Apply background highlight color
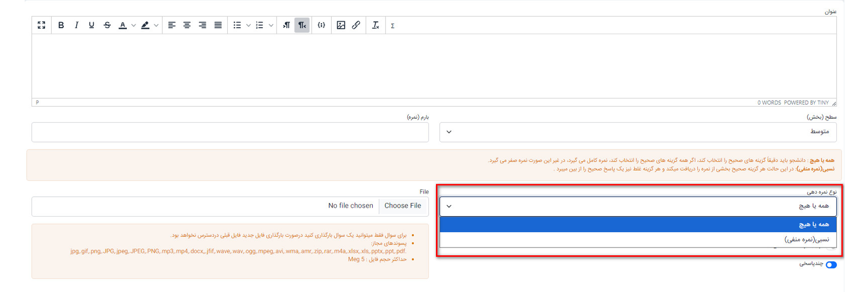The image size is (868, 292). coord(145,25)
